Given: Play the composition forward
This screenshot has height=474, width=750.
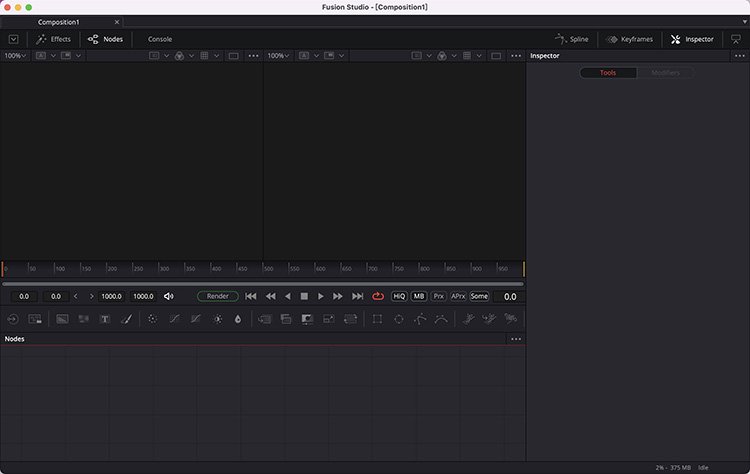Looking at the screenshot, I should [320, 297].
